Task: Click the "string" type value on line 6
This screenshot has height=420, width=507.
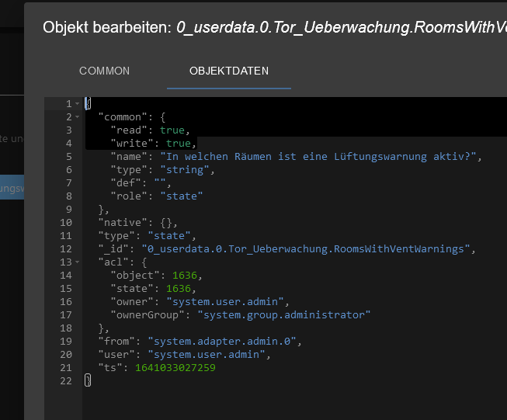Action: [185, 170]
